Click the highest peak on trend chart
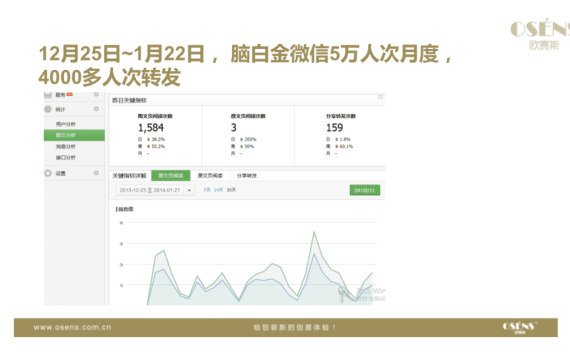Screen dimensions: 570x360 314,232
